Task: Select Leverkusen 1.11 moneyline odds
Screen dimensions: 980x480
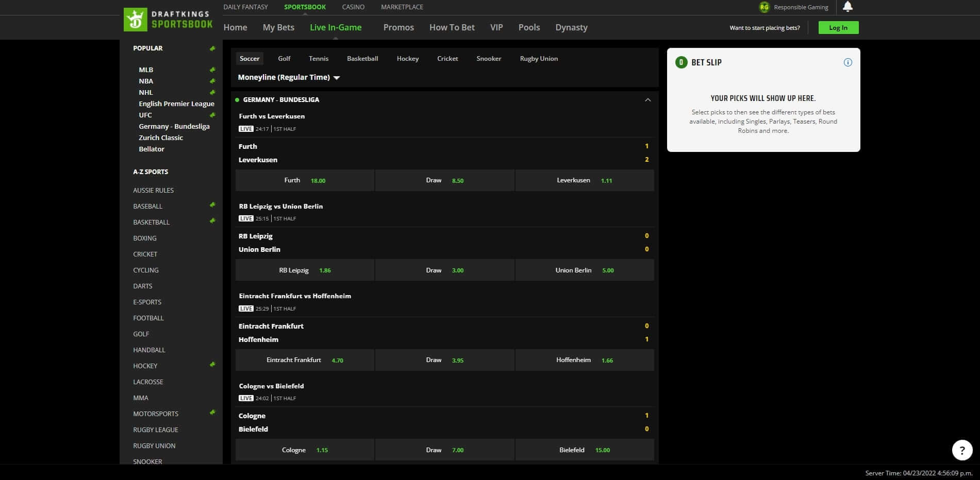Action: click(585, 180)
